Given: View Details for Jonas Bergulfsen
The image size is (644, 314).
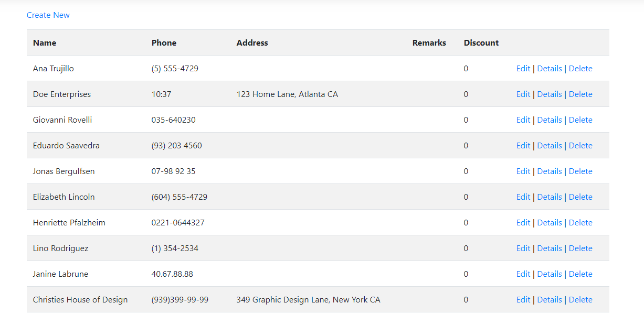Looking at the screenshot, I should (x=550, y=171).
